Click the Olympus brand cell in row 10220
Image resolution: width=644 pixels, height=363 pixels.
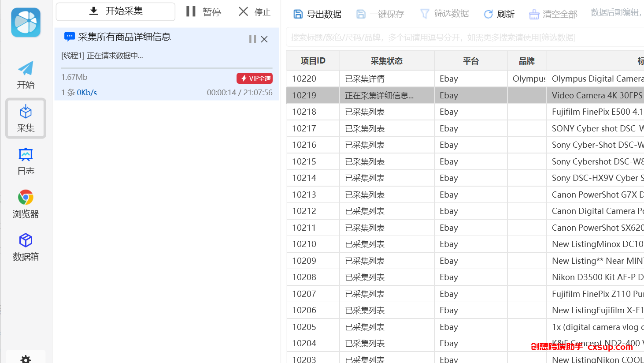527,79
